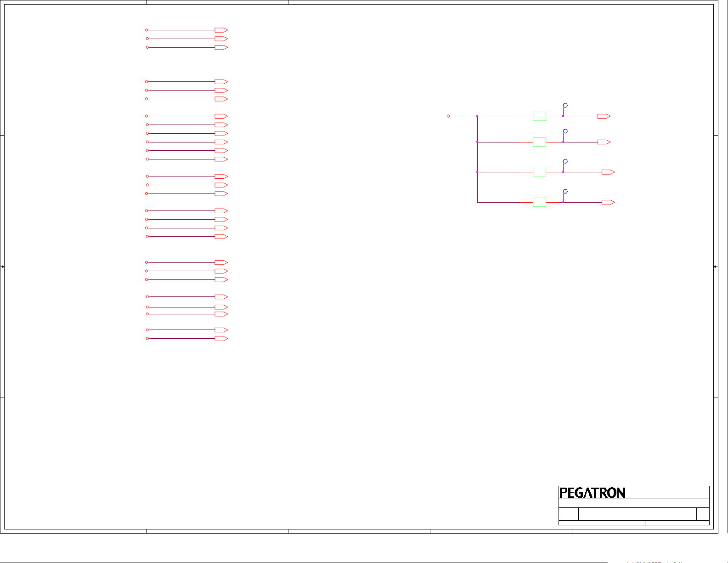Click the bottommost blue test point circle

(x=565, y=191)
